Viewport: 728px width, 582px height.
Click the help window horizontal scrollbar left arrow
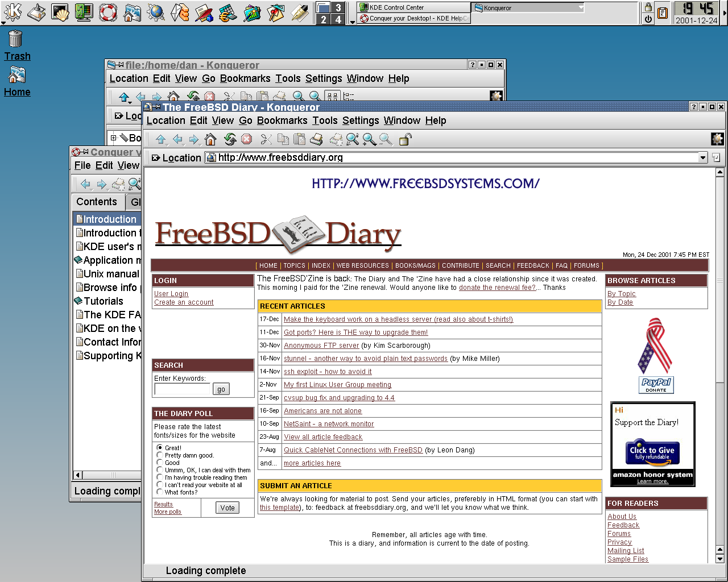coord(78,475)
